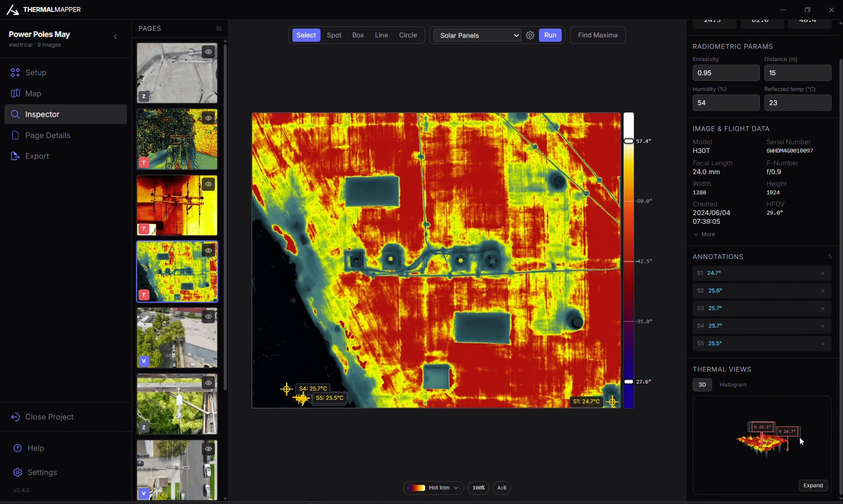Select the aerial tree and building thumbnail
Screen dimensions: 843x504
click(177, 338)
